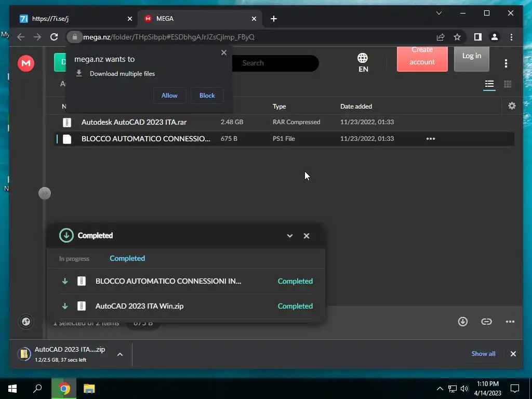Open the MEGA top-right three-dot menu
Screen dimensions: 532x399
(x=506, y=63)
